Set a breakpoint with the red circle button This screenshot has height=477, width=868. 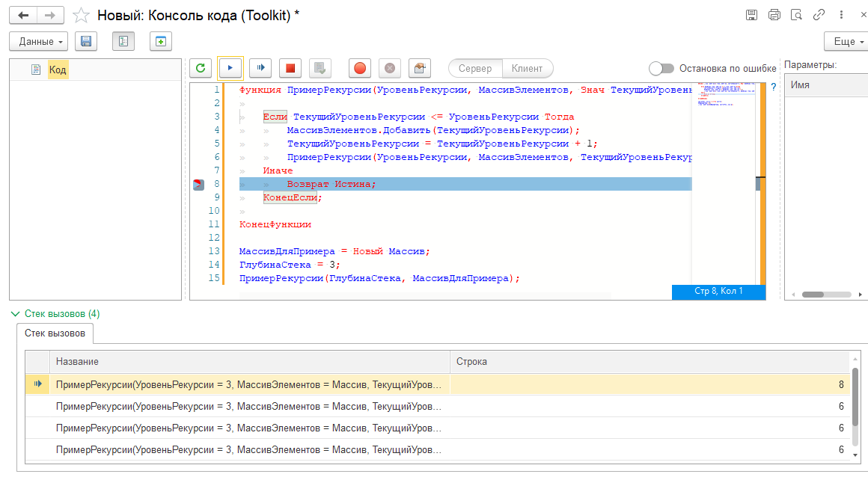pyautogui.click(x=360, y=68)
